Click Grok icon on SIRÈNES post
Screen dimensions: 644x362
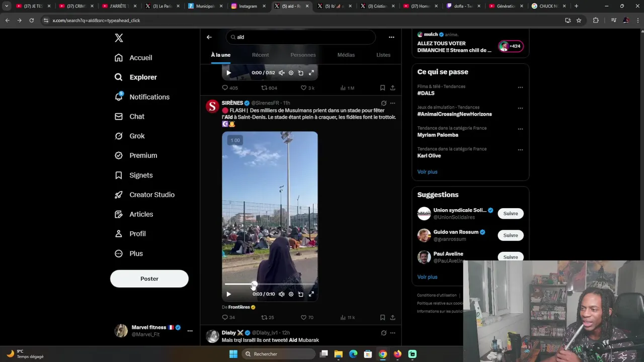click(383, 103)
